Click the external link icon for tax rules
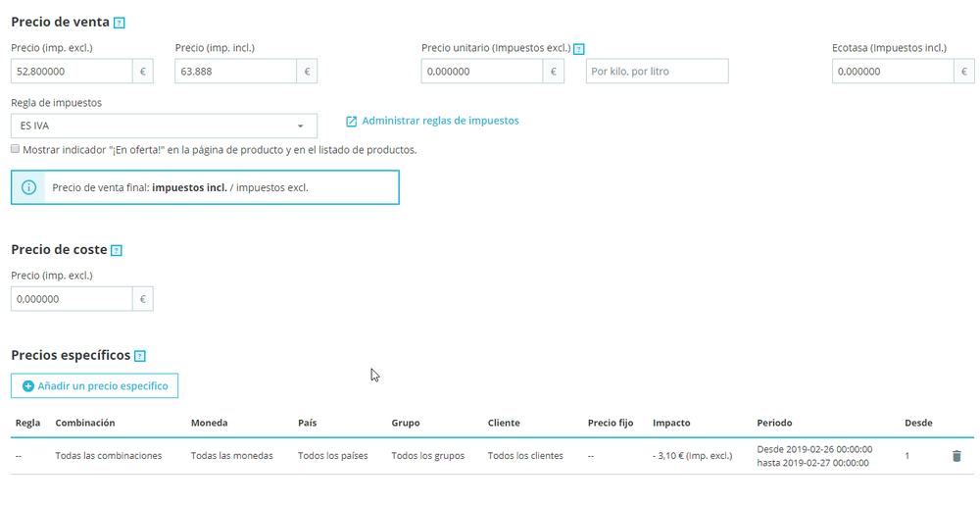This screenshot has width=980, height=506. [x=351, y=122]
